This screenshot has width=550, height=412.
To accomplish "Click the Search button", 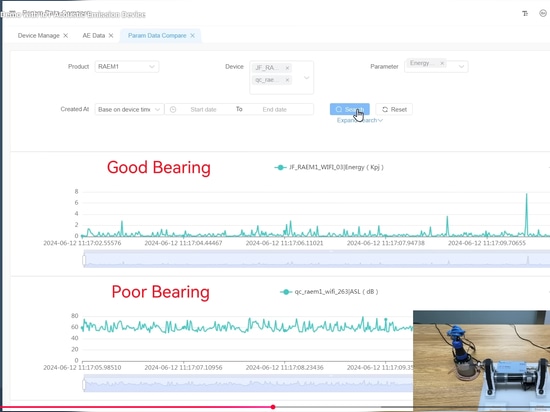I will pos(350,109).
